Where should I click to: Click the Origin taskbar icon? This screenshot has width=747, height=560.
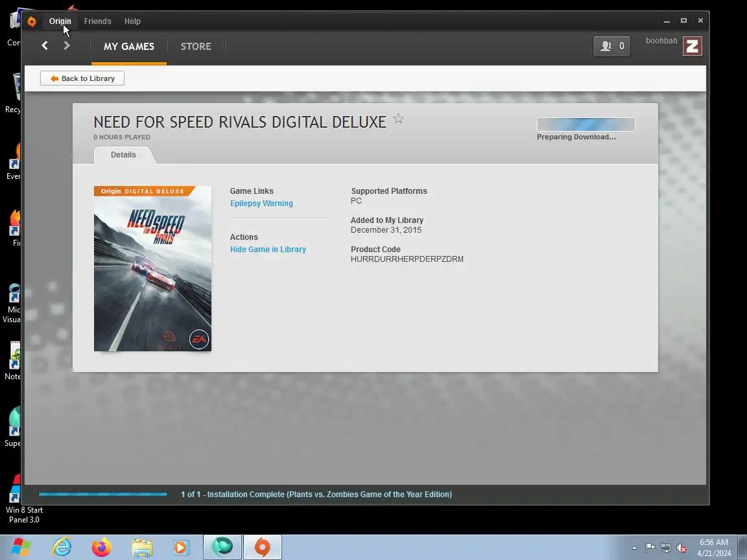point(263,547)
